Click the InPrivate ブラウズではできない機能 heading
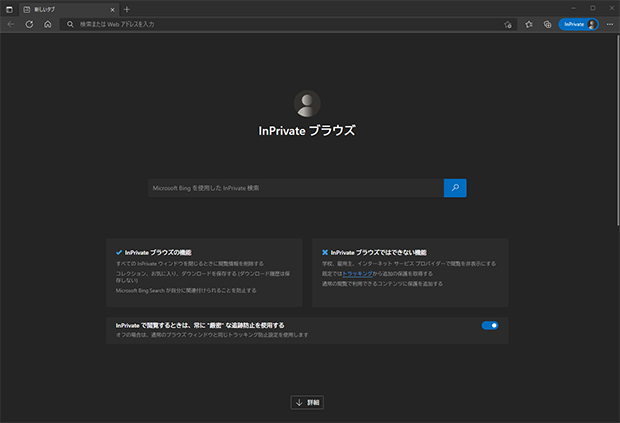 (379, 253)
